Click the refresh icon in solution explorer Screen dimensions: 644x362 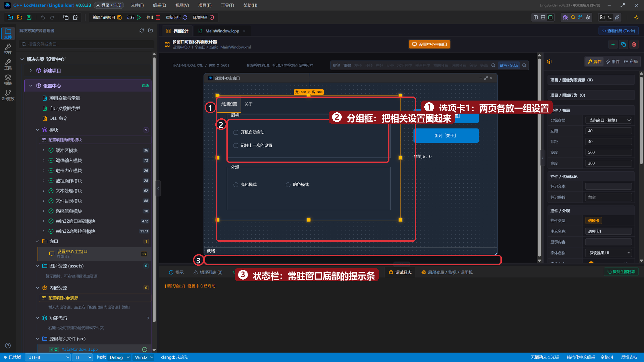(x=142, y=31)
